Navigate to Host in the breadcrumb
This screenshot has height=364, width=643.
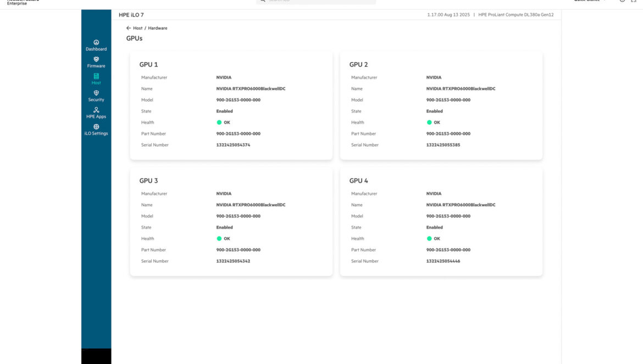coord(137,28)
